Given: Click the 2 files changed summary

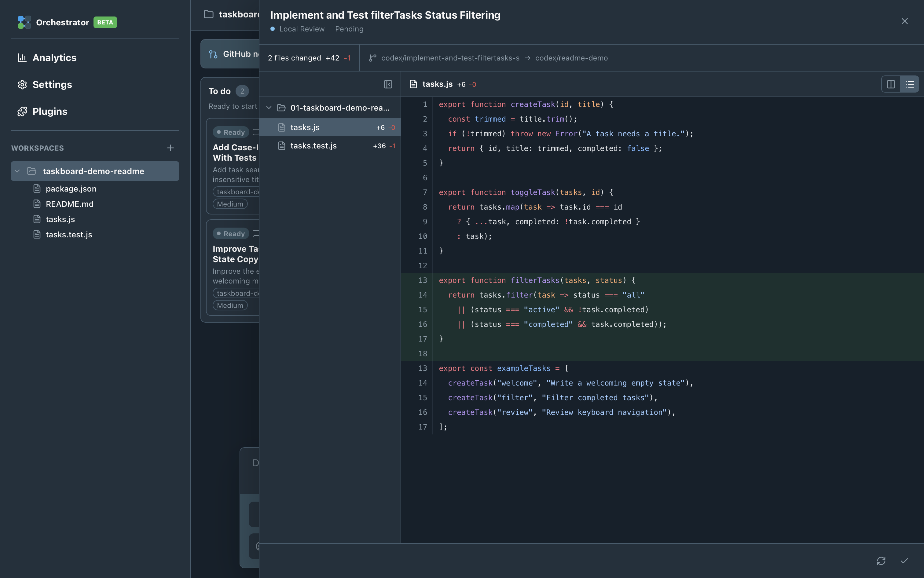Looking at the screenshot, I should point(309,58).
